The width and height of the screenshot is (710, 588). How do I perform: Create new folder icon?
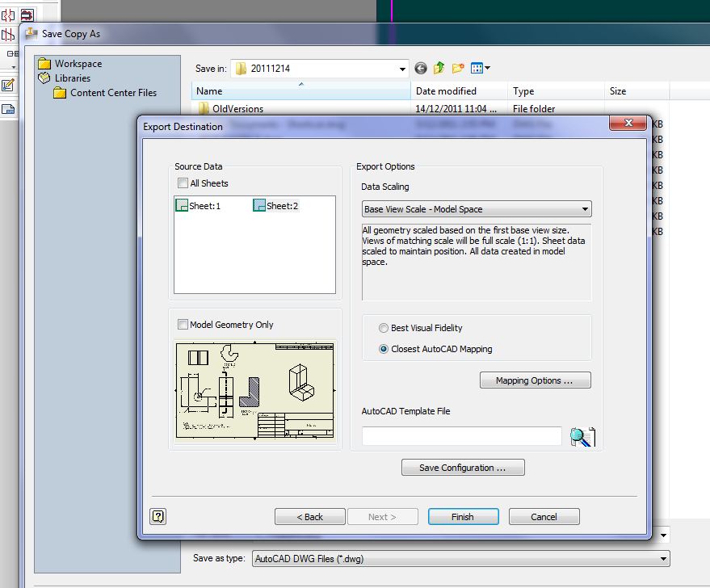pos(458,69)
